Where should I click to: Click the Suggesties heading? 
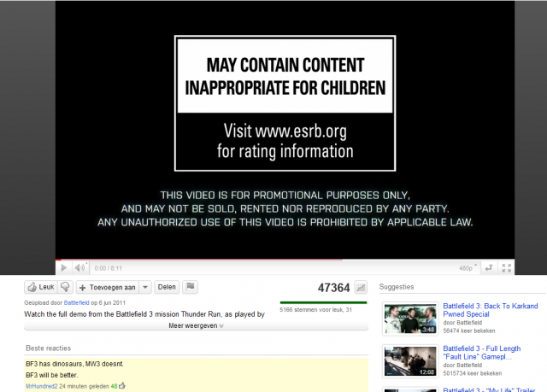pos(397,287)
